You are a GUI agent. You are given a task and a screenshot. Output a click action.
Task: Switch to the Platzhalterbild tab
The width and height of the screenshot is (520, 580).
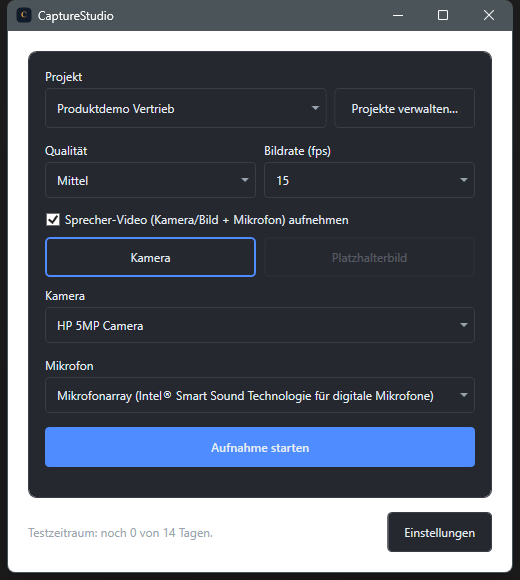pyautogui.click(x=369, y=257)
